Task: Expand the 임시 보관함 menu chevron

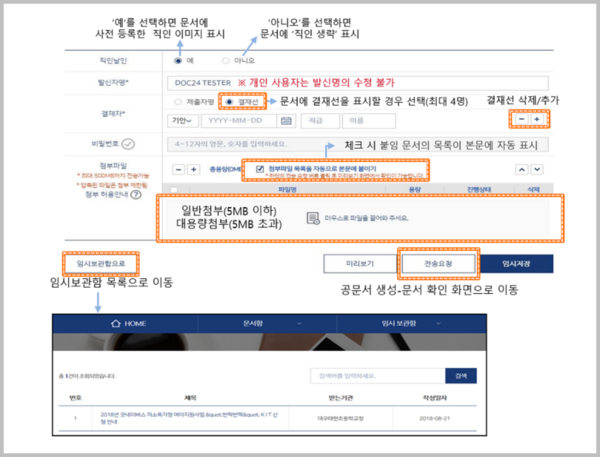Action: [439, 324]
